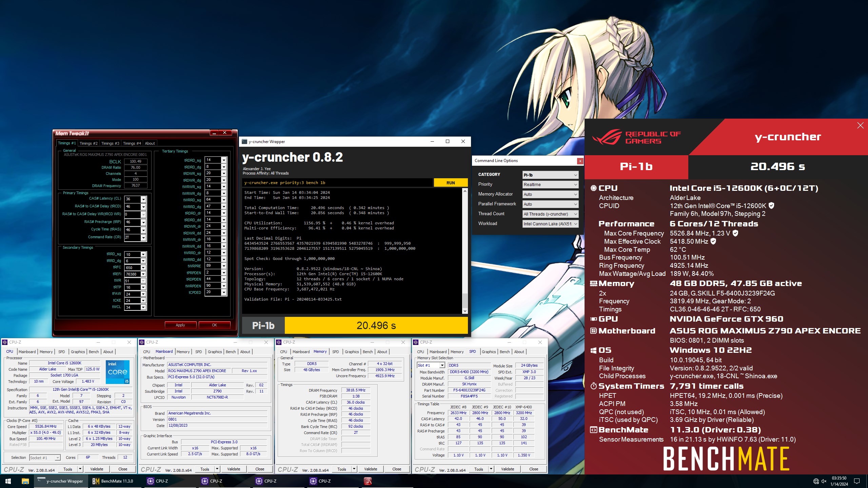
Task: Click the yellow Pi-1b 20.496 s result bar
Action: click(x=376, y=326)
